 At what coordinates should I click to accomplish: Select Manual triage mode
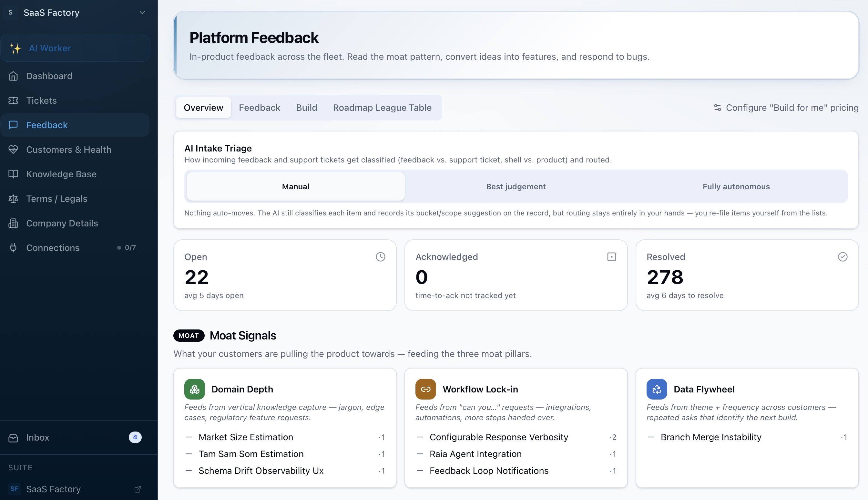296,186
